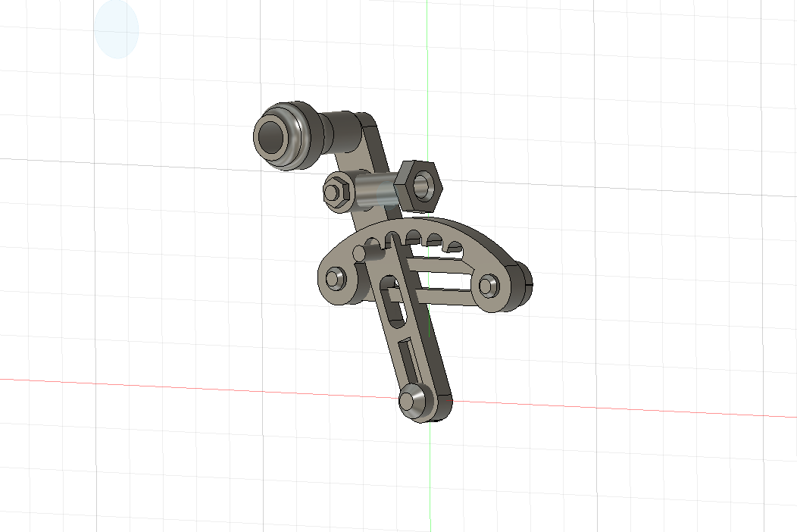Click the rounded pin at lever's bottom end
797x532 pixels.
coord(412,399)
